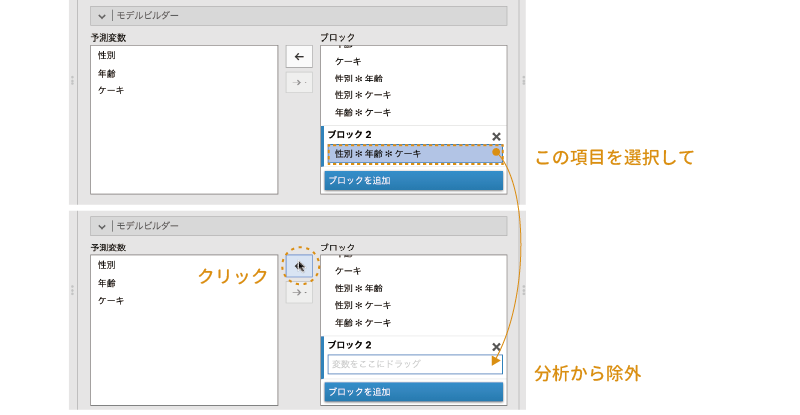
Task: Remove ブロック 2 with X in upper panel
Action: [496, 136]
